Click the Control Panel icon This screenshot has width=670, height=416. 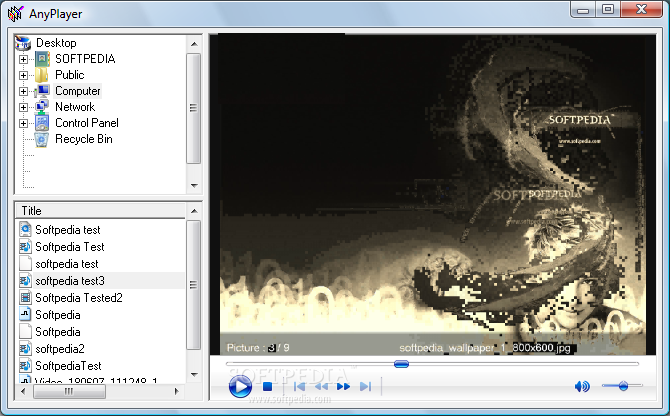(42, 123)
